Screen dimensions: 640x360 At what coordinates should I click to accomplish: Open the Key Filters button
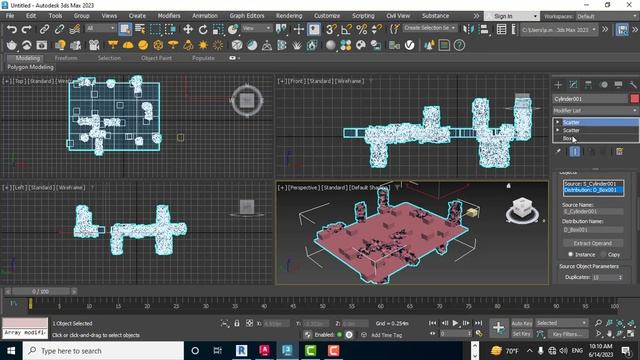coord(567,333)
